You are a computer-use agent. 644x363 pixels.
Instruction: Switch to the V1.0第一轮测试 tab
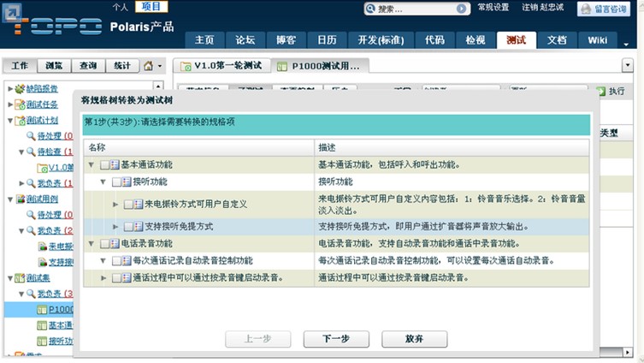tap(224, 65)
